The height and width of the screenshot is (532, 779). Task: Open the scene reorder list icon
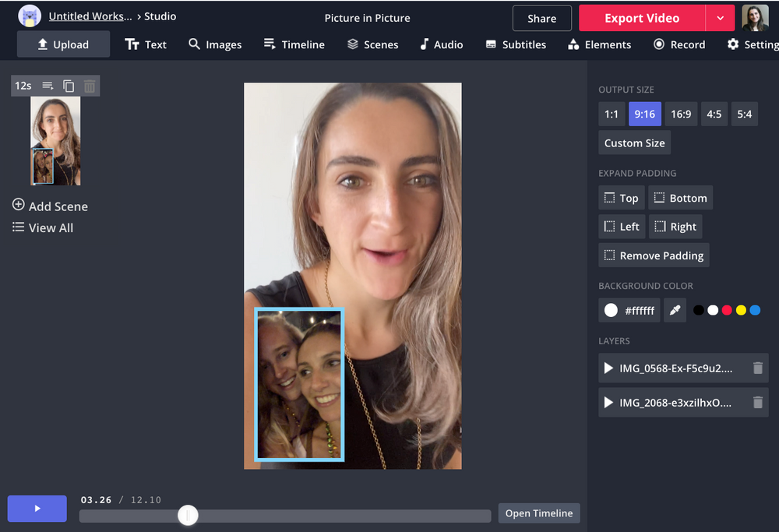coord(48,86)
